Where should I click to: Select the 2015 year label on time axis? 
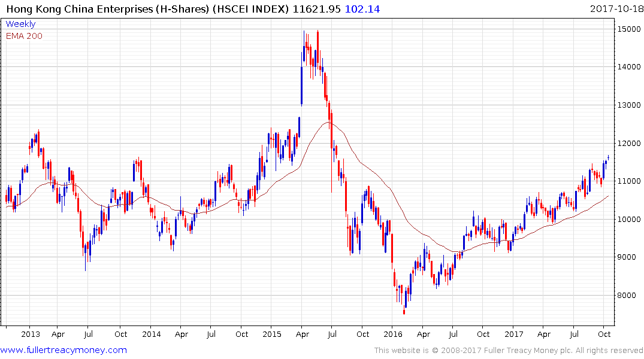pos(272,334)
